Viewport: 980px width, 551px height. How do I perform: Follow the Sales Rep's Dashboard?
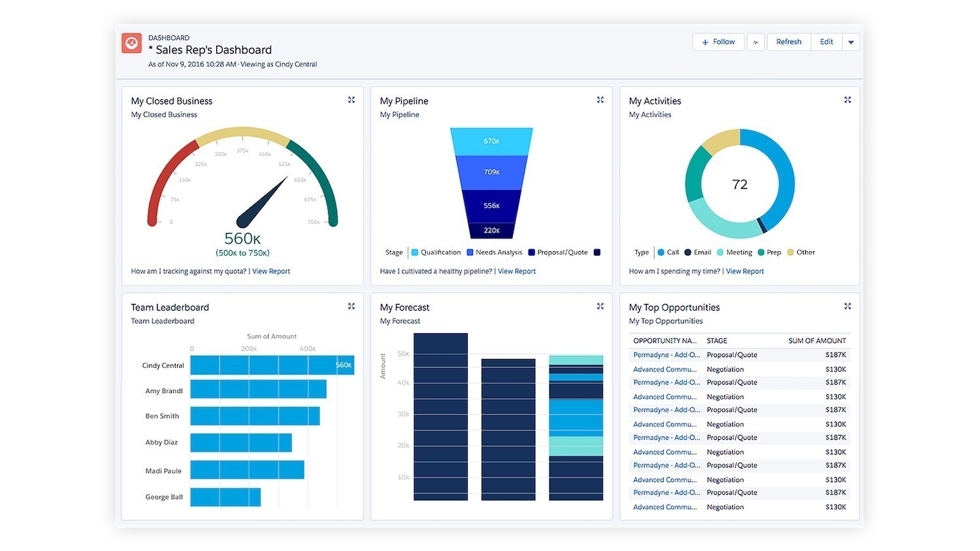[x=718, y=41]
